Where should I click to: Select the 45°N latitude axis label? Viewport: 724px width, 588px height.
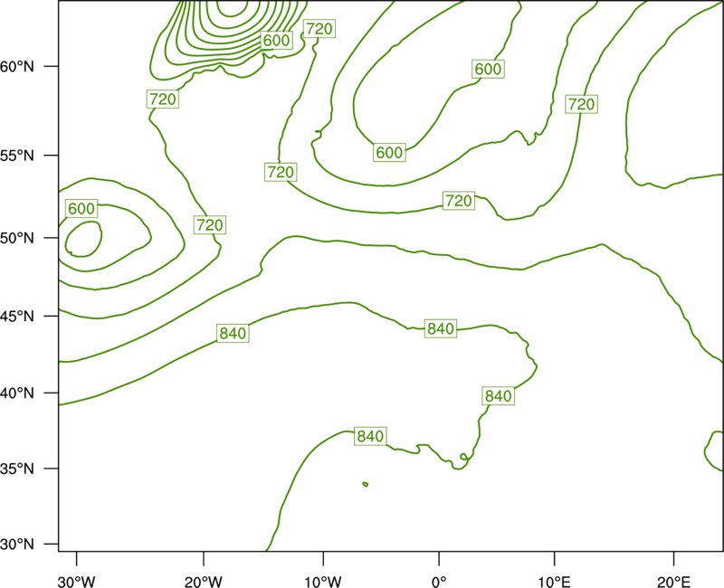(x=17, y=316)
